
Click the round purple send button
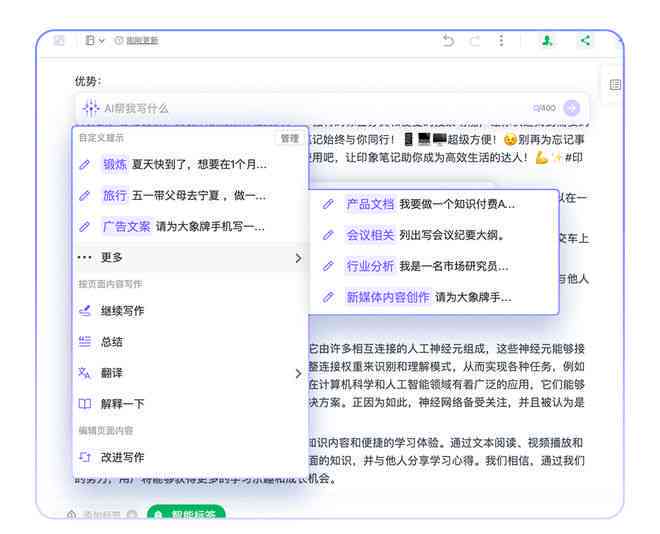pyautogui.click(x=572, y=108)
